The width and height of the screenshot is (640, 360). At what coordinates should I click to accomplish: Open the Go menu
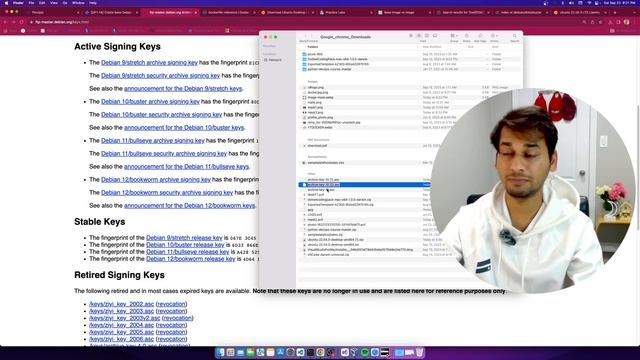(x=65, y=3)
